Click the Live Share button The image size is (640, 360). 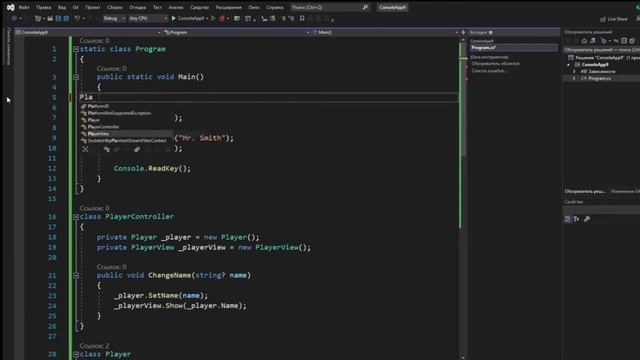[613, 19]
